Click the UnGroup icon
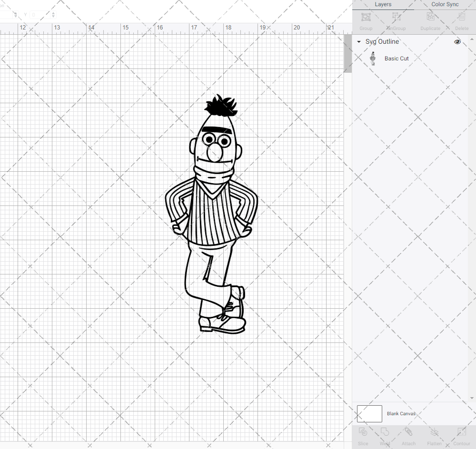 pos(396,20)
